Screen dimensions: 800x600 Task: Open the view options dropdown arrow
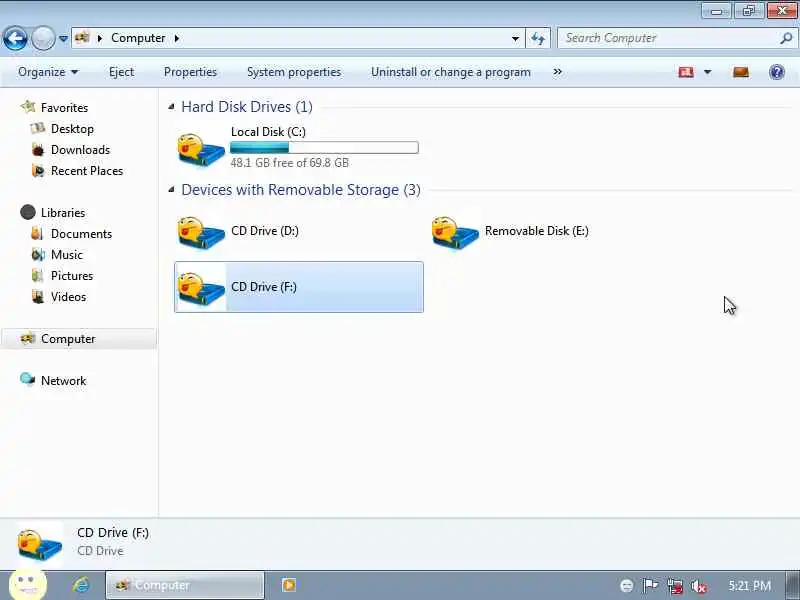pyautogui.click(x=708, y=72)
